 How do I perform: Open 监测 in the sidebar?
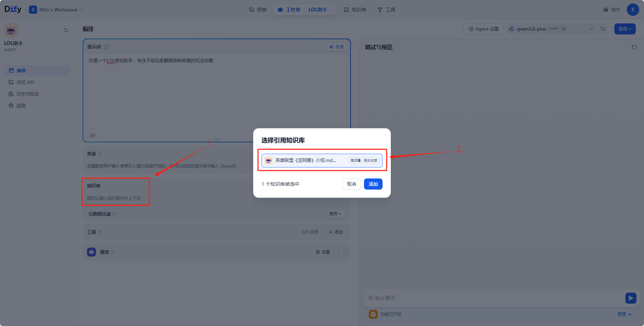coord(37,106)
